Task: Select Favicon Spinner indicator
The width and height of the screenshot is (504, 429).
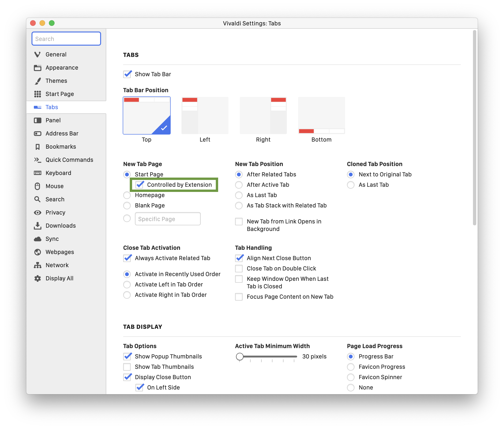Action: [x=351, y=377]
